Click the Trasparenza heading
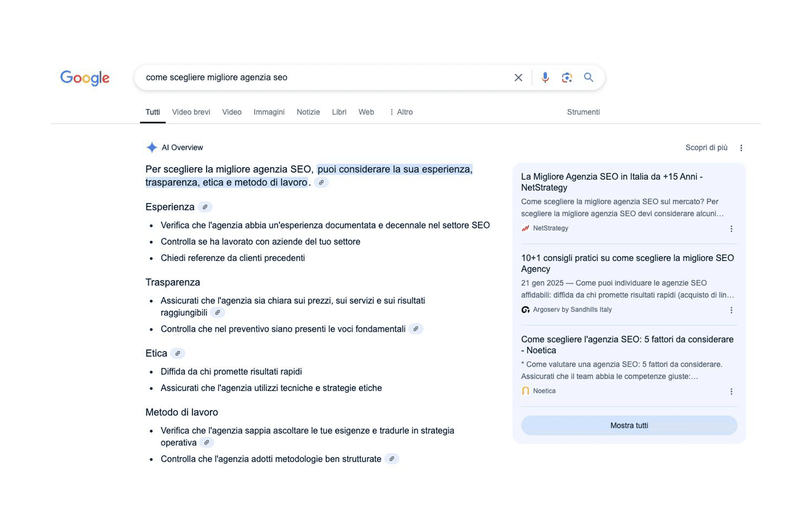Viewport: 812px width, 522px height. [173, 282]
